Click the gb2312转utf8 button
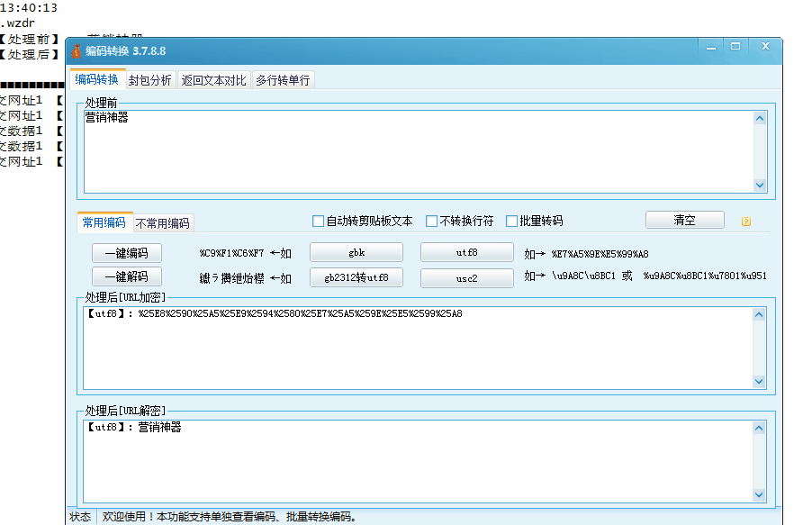 pos(356,277)
